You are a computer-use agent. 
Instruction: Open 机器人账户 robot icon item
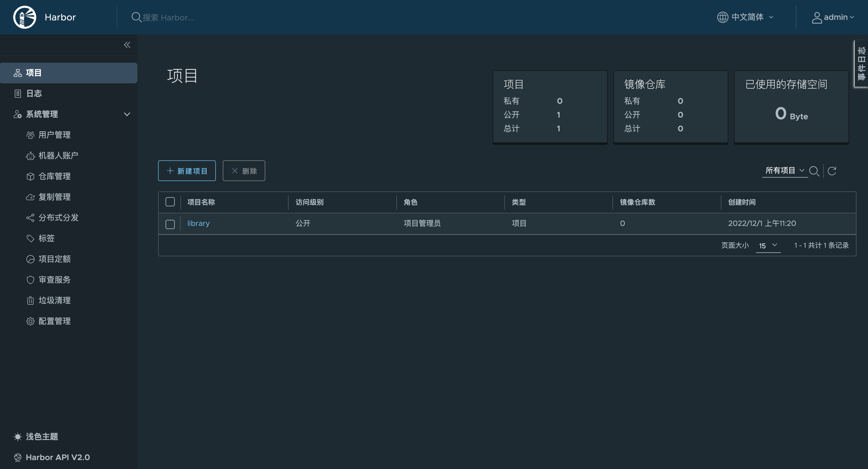tap(57, 155)
